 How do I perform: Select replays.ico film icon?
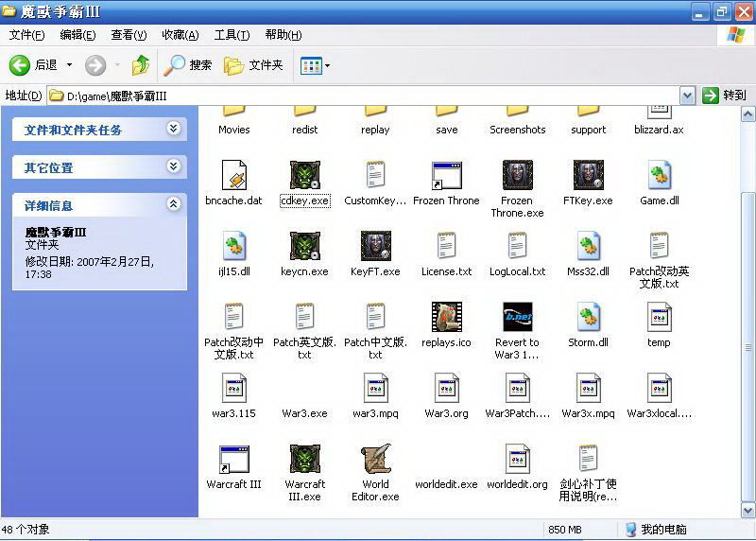click(446, 317)
